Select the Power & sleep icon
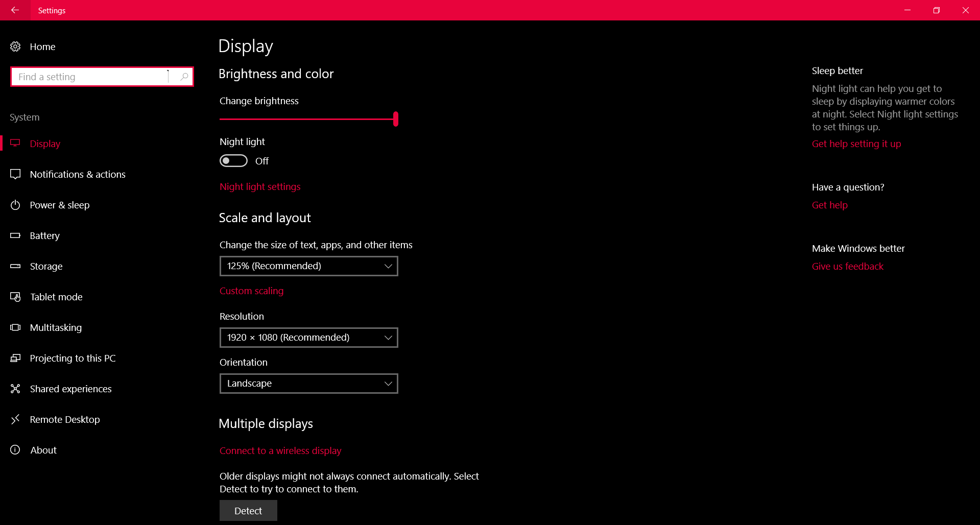980x525 pixels. pos(15,205)
